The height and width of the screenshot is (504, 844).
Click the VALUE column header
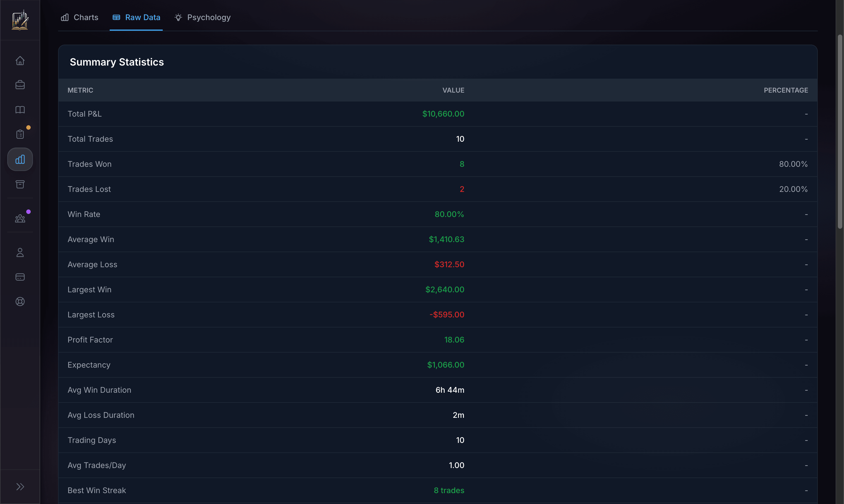tap(453, 90)
